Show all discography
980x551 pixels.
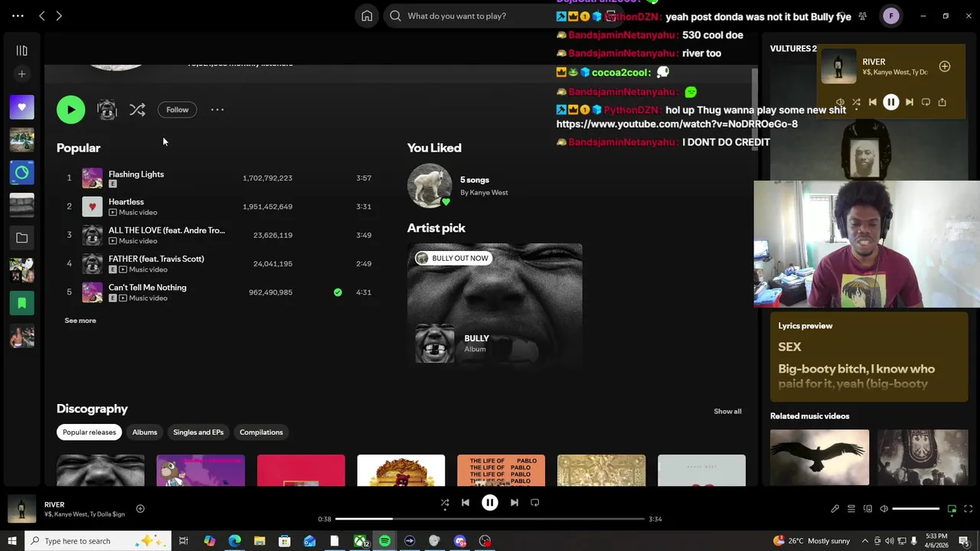(x=727, y=412)
